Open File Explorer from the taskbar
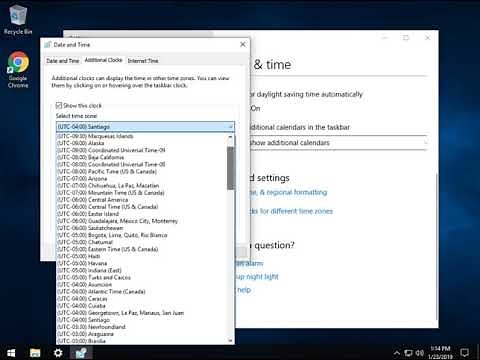Screen dimensions: 480x360 35,353
